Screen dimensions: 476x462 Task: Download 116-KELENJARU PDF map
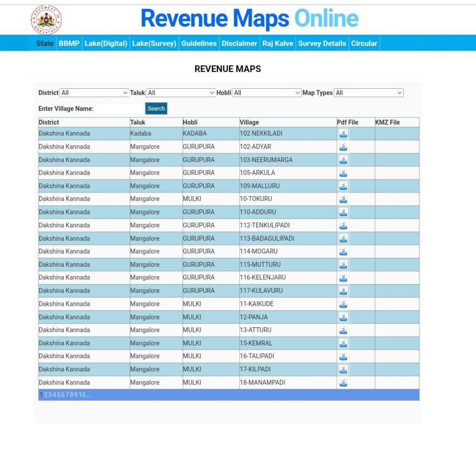(343, 277)
